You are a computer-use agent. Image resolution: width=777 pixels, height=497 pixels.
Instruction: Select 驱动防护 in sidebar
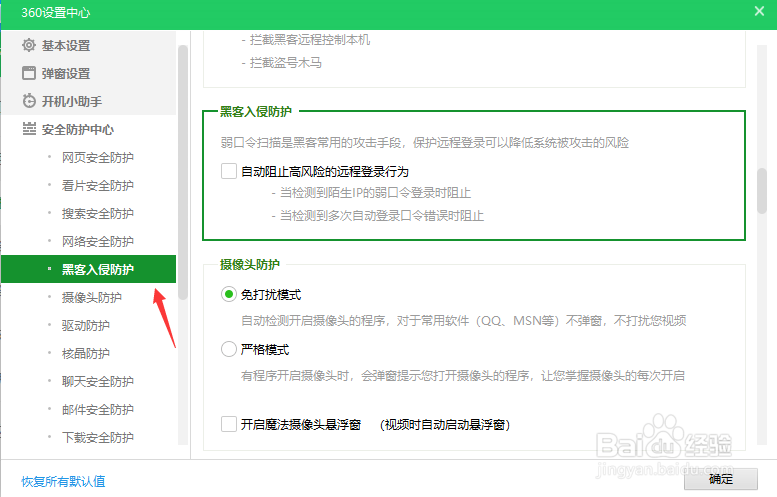(x=88, y=326)
